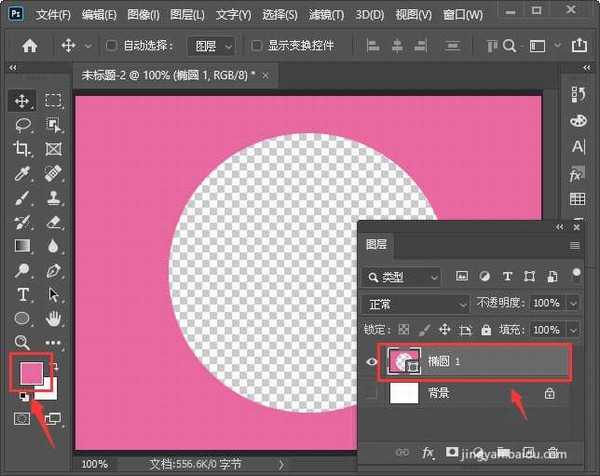
Task: Select the Horizontal Type tool
Action: pyautogui.click(x=22, y=294)
